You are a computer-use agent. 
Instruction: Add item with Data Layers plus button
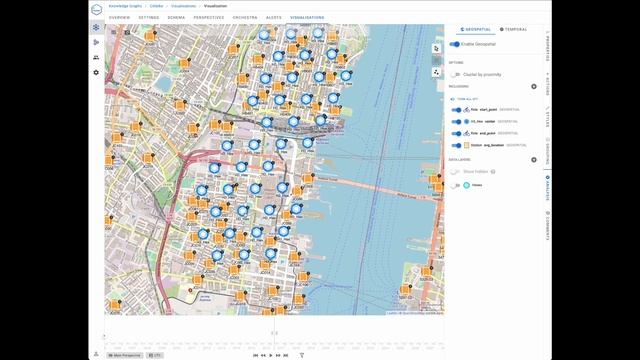click(534, 160)
